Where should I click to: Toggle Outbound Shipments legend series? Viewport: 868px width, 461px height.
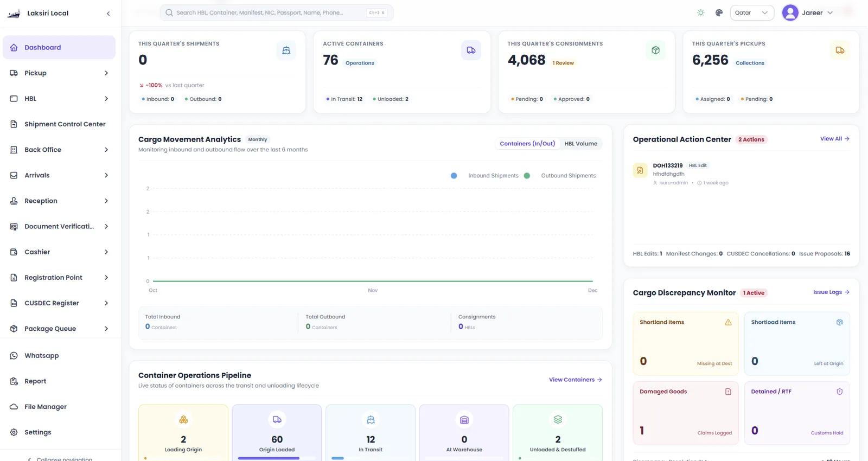coord(560,176)
